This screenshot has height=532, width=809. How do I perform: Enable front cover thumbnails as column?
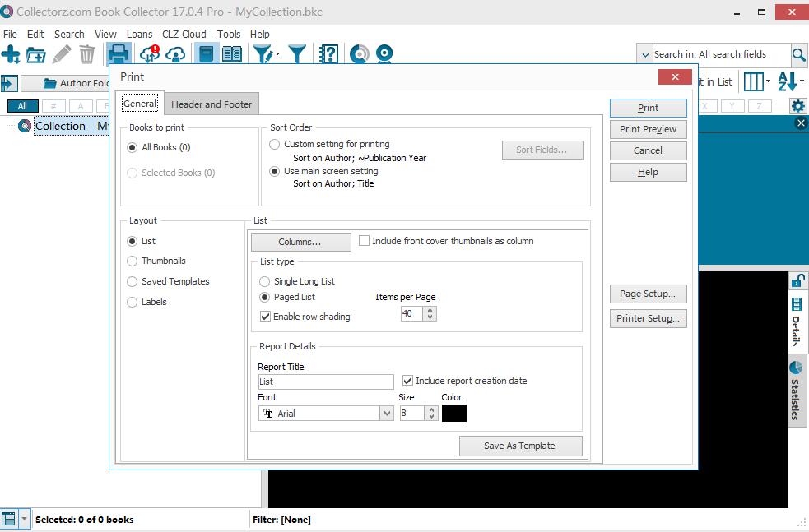point(365,241)
